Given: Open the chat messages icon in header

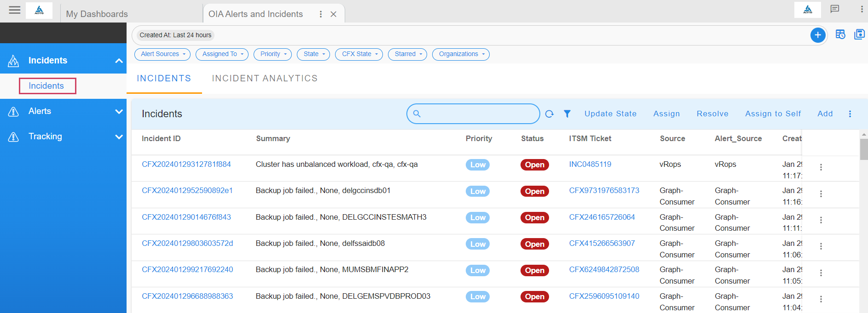Looking at the screenshot, I should pos(834,9).
